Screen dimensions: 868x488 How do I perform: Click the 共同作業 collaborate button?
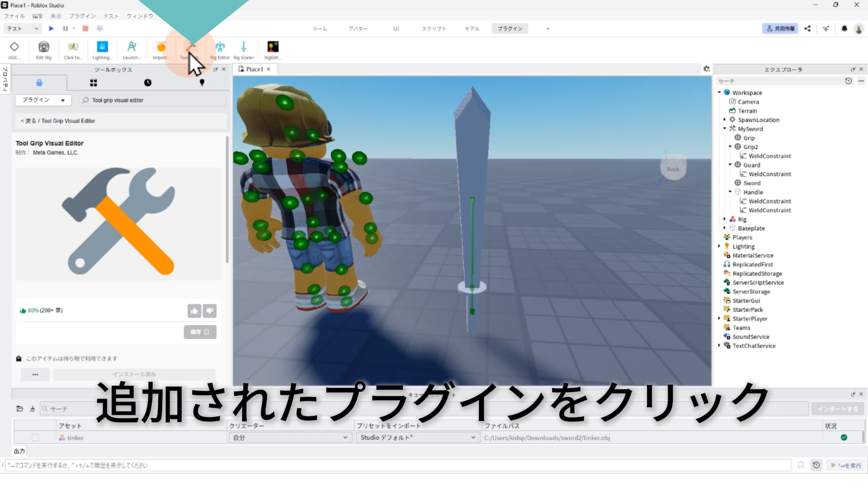(780, 28)
